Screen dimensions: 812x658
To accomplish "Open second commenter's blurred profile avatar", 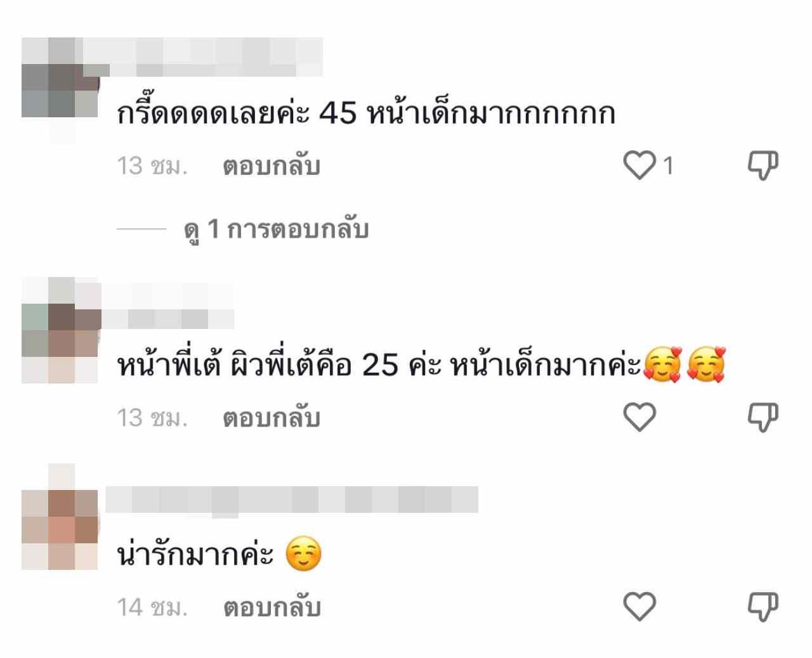I will [60, 330].
